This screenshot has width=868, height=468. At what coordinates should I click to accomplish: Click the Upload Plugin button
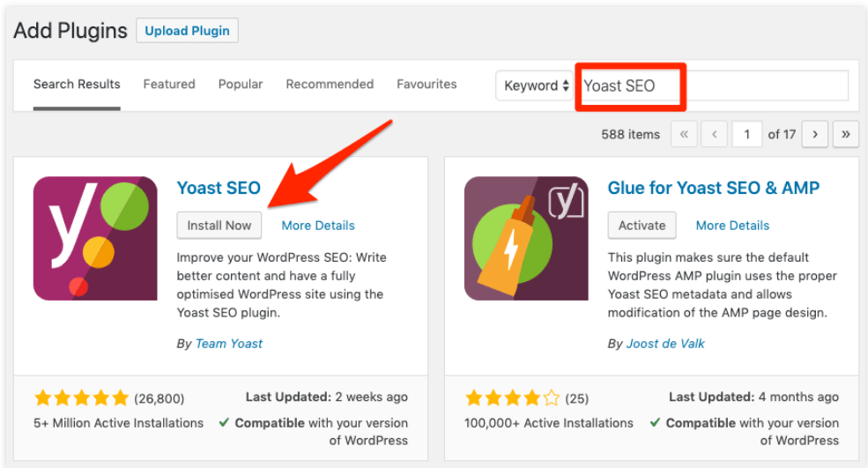(x=187, y=31)
